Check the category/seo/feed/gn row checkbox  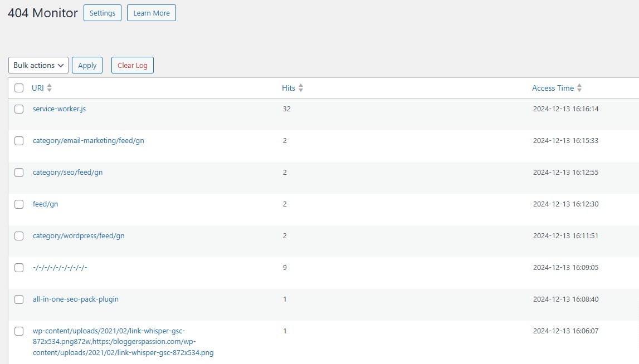click(19, 173)
